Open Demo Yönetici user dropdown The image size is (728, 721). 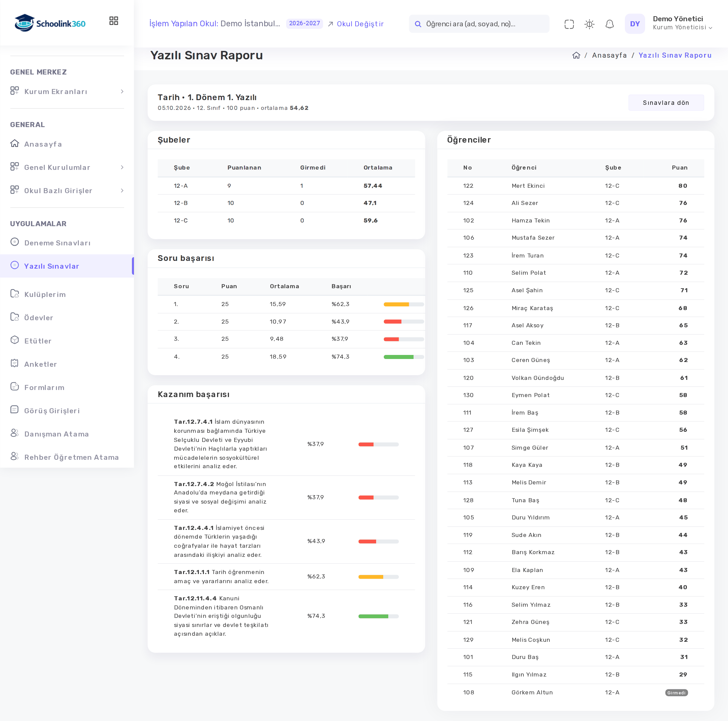tap(682, 23)
